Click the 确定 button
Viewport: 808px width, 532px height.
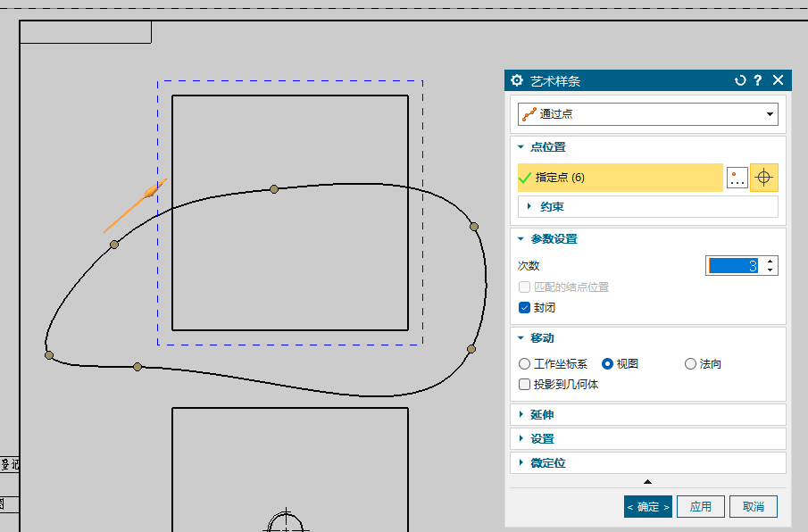pyautogui.click(x=647, y=506)
